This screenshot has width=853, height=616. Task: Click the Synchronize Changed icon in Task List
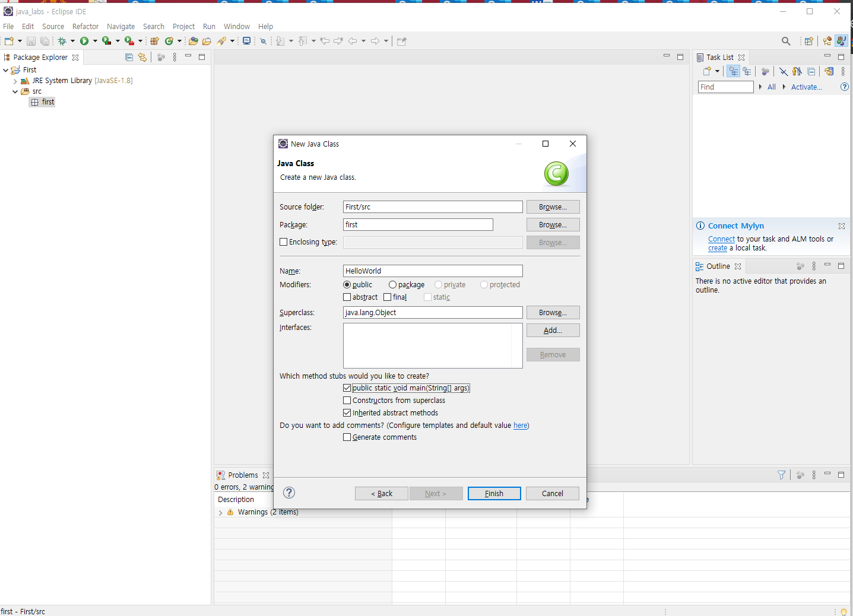click(x=829, y=71)
